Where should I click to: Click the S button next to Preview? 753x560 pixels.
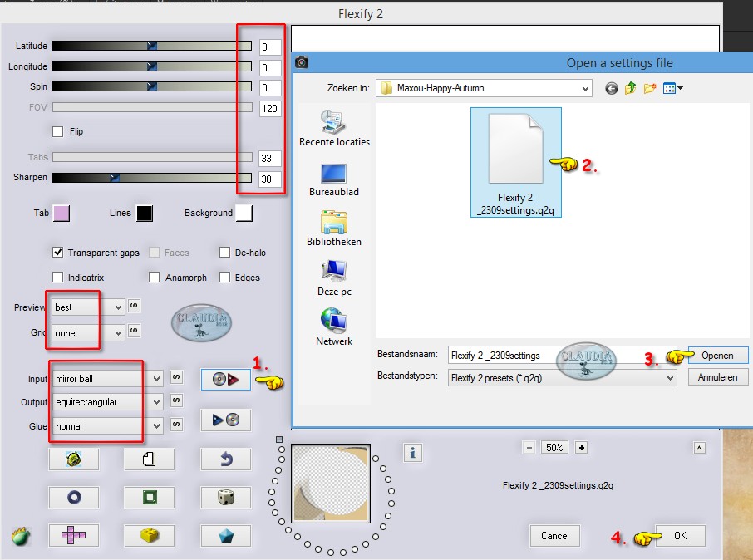[x=134, y=306]
